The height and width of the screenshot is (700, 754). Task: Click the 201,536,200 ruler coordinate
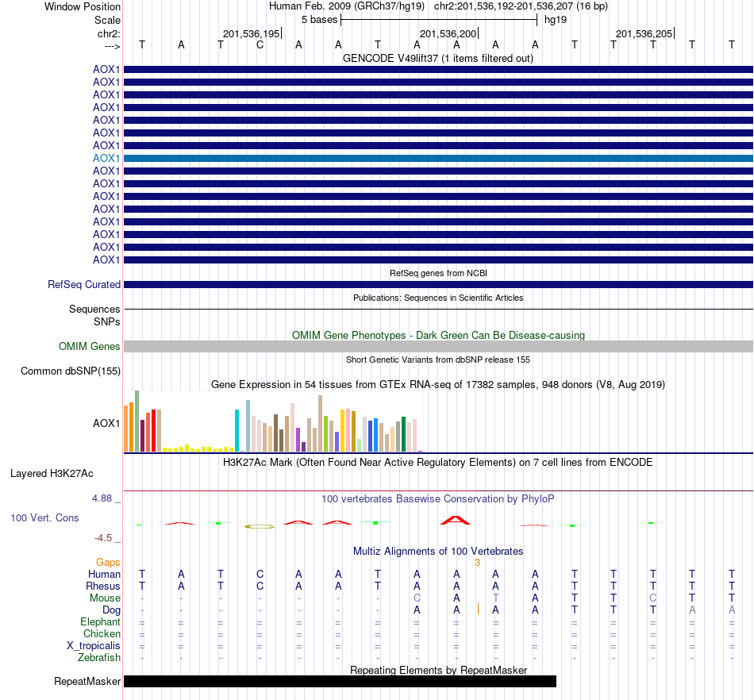pyautogui.click(x=448, y=33)
